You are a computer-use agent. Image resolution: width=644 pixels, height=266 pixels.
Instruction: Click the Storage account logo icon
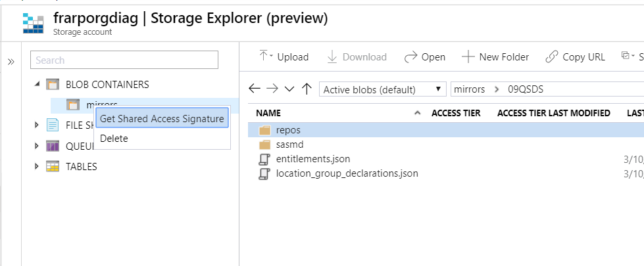point(36,23)
